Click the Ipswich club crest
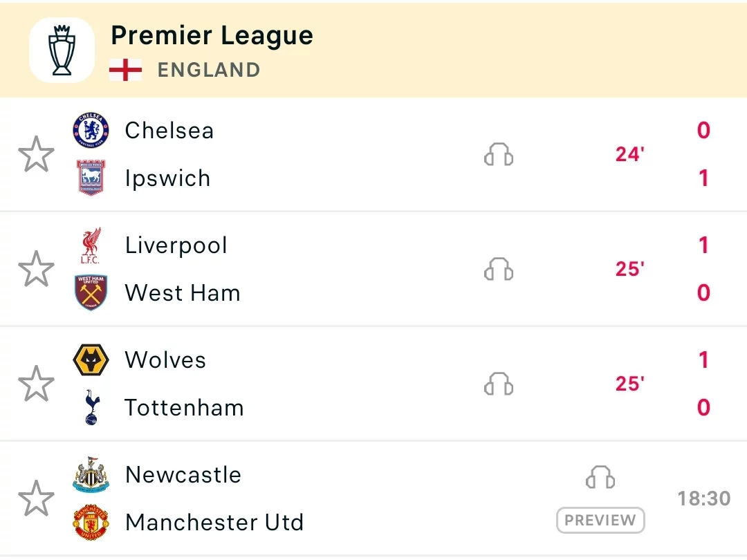Image resolution: width=747 pixels, height=560 pixels. [91, 178]
